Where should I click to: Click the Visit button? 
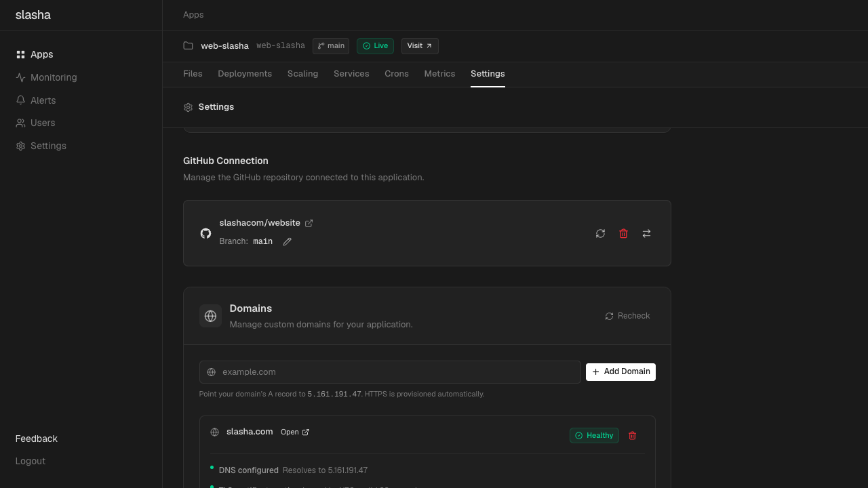tap(420, 46)
